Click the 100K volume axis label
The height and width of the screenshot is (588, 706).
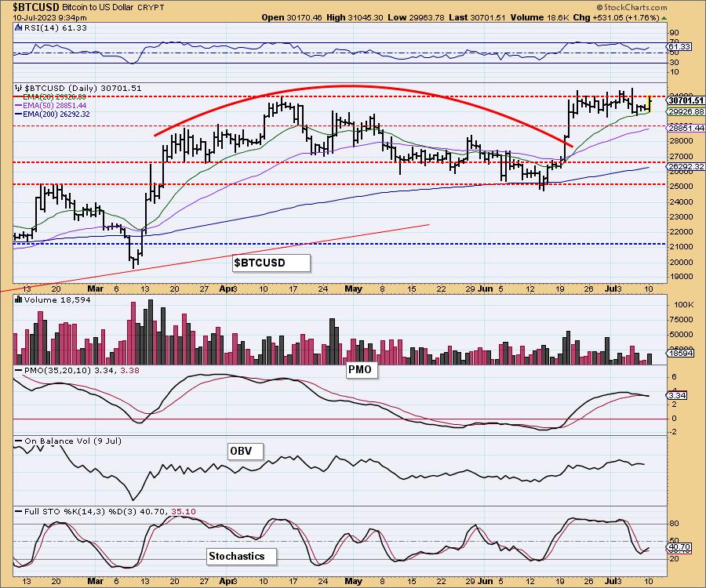pyautogui.click(x=684, y=304)
